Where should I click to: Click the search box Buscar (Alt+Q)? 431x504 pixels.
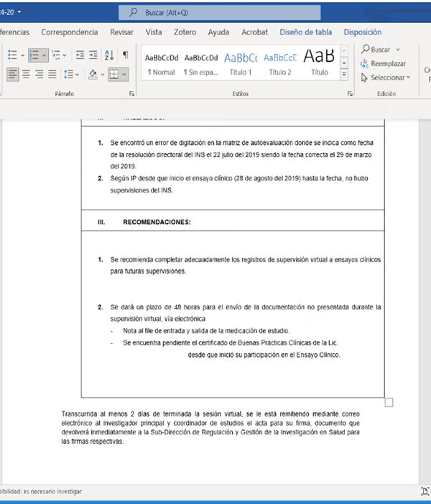(x=220, y=12)
